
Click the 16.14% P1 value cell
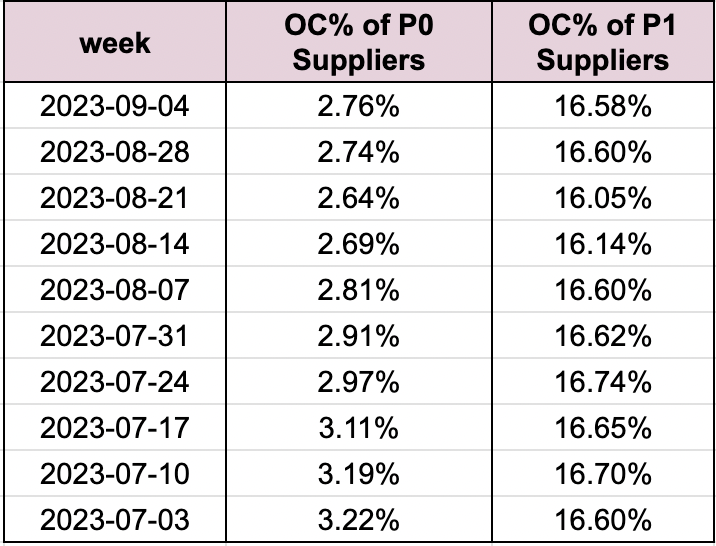point(601,244)
